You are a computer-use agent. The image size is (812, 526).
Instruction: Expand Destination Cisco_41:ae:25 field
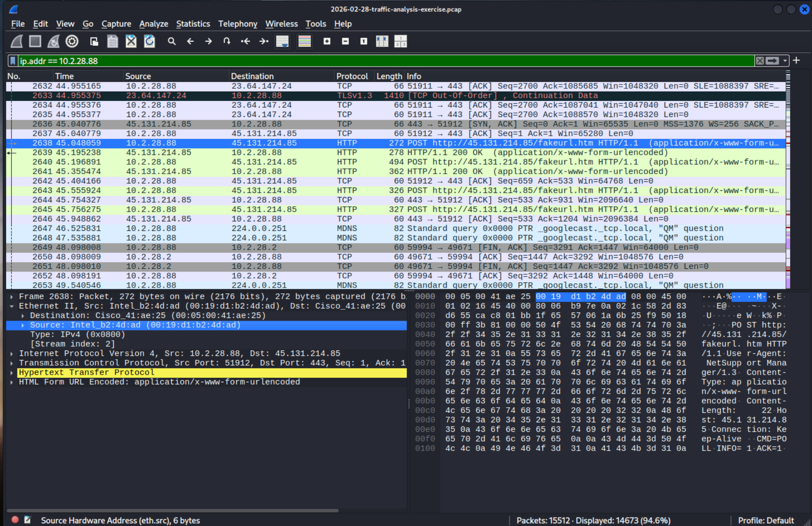[23, 316]
